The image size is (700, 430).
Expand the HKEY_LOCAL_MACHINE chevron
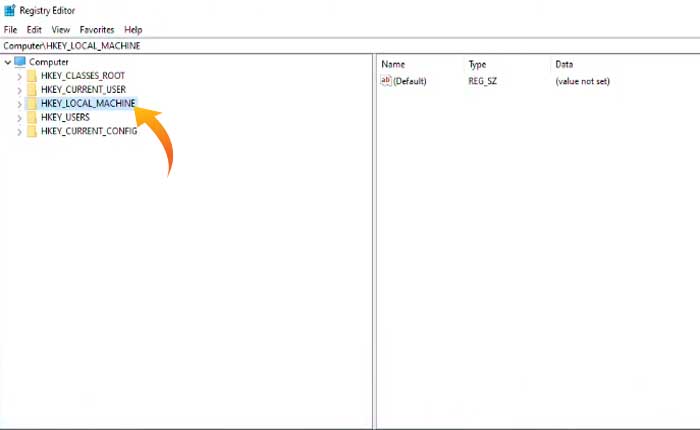pyautogui.click(x=19, y=104)
